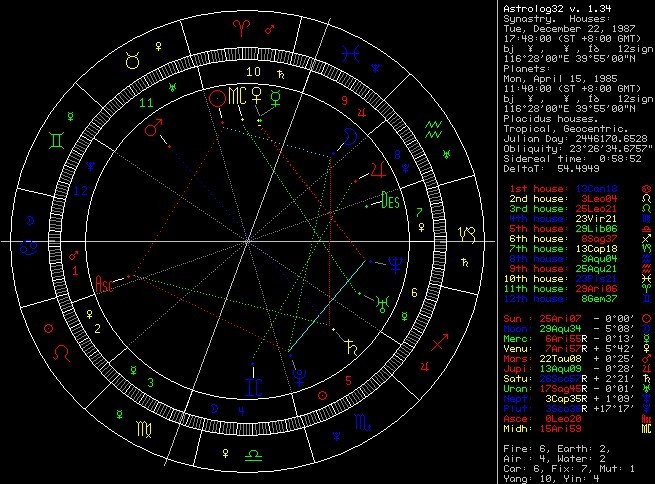Image resolution: width=655 pixels, height=484 pixels.
Task: Click the yellow house number 10 in the chart
Action: (x=253, y=72)
